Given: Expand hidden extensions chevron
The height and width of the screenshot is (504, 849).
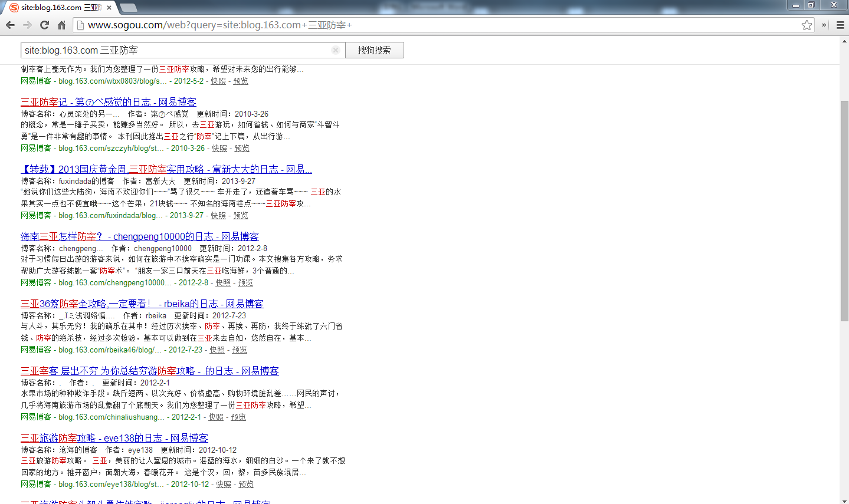Looking at the screenshot, I should (x=824, y=25).
